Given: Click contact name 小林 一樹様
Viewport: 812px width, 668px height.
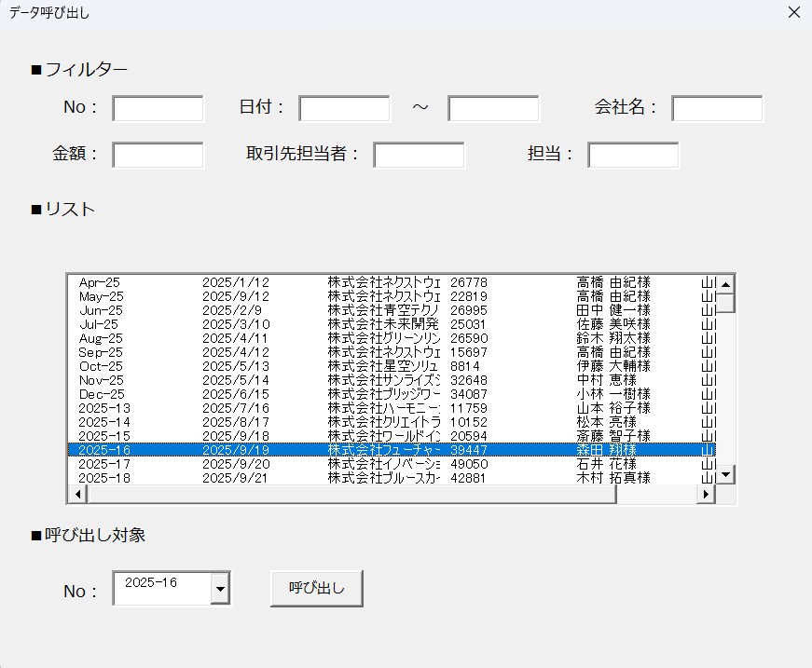Looking at the screenshot, I should [613, 394].
